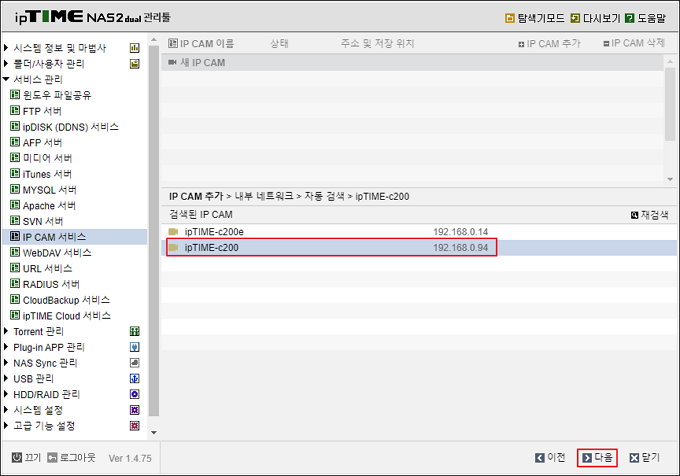Click the power icon next to 끄기
Image resolution: width=680 pixels, height=476 pixels.
click(x=16, y=457)
